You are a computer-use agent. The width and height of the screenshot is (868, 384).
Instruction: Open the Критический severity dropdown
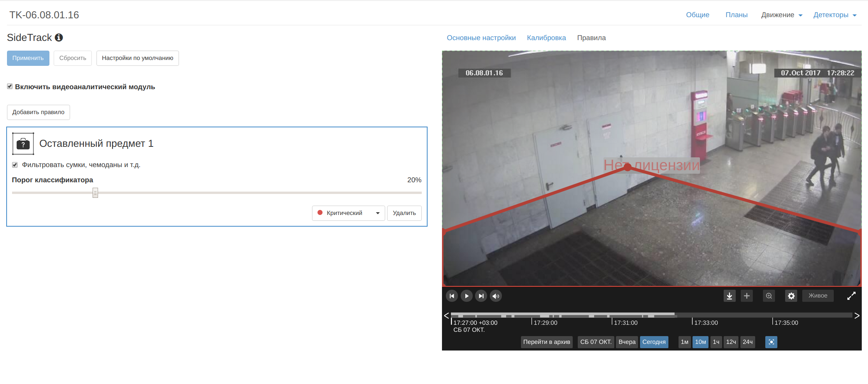[x=348, y=213]
